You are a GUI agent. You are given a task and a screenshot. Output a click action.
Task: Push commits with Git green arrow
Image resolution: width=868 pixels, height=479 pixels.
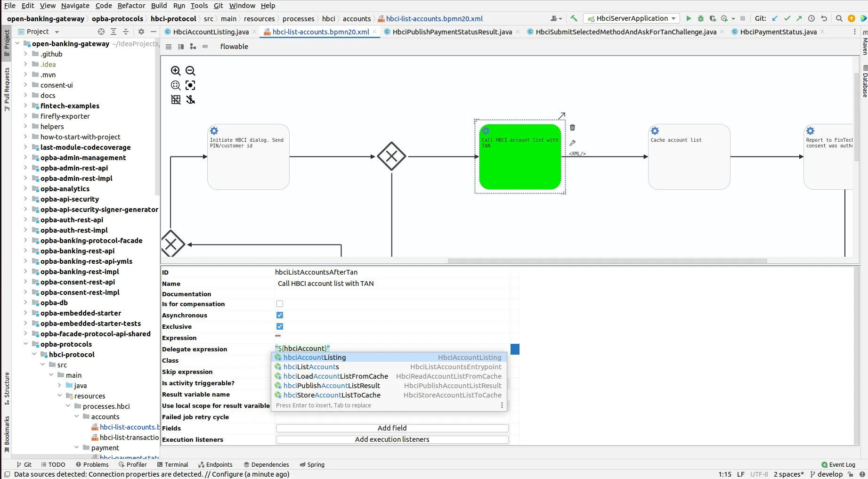(799, 18)
